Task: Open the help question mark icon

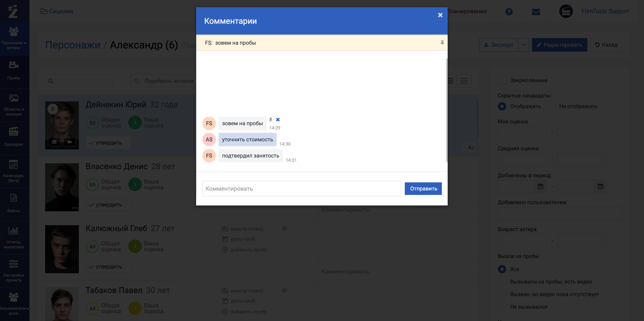Action: [509, 11]
